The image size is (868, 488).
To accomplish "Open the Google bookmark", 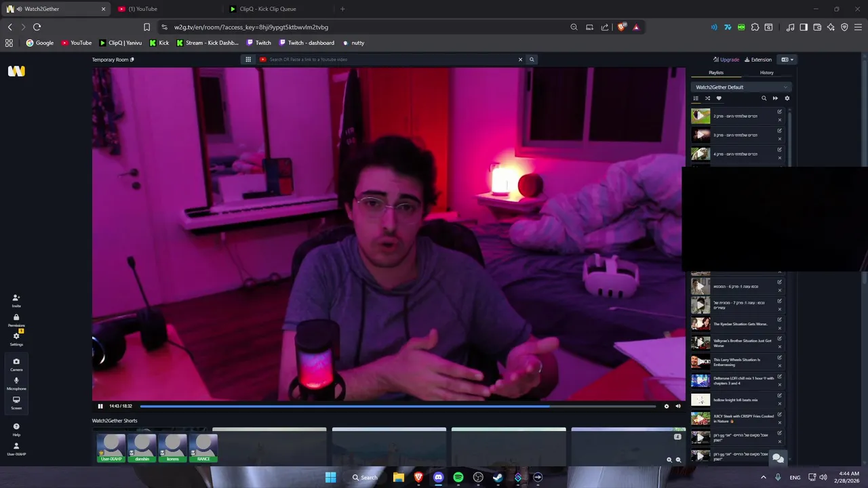I will 39,43.
